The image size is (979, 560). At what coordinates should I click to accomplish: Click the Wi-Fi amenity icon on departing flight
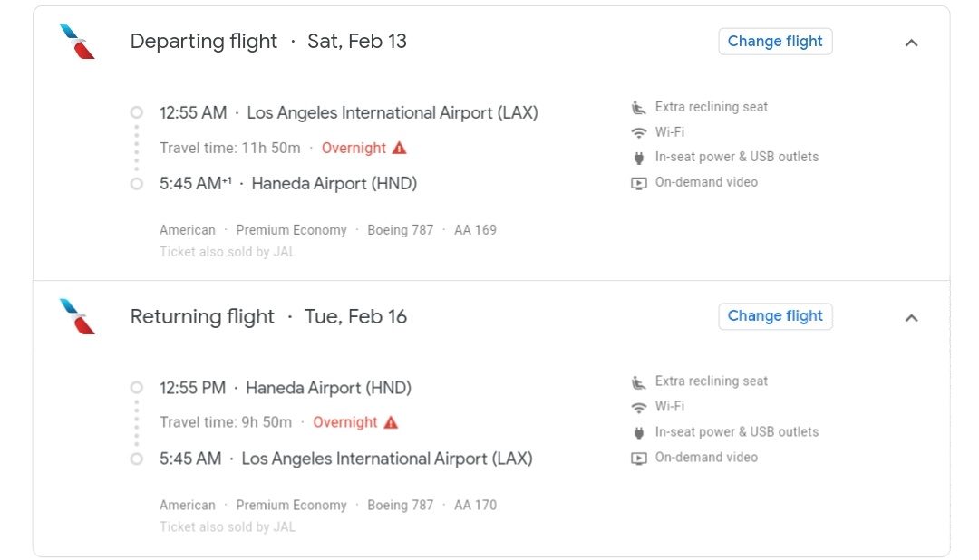(x=638, y=131)
